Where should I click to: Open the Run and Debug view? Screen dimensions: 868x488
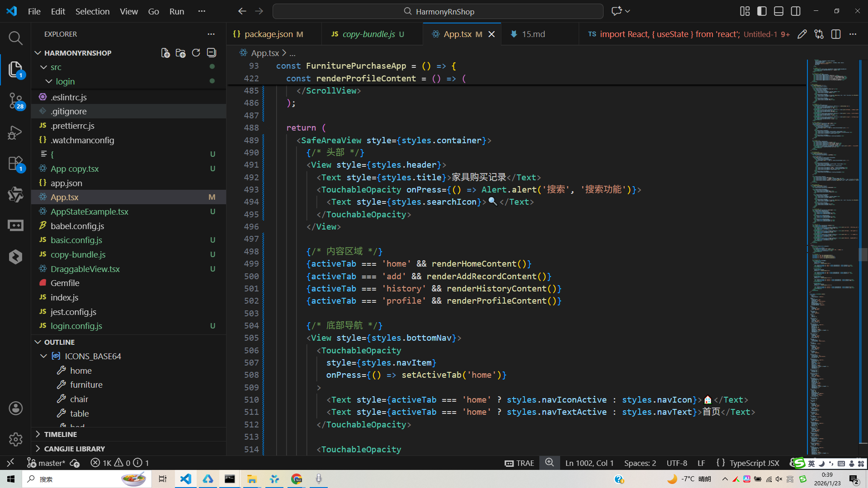(15, 132)
